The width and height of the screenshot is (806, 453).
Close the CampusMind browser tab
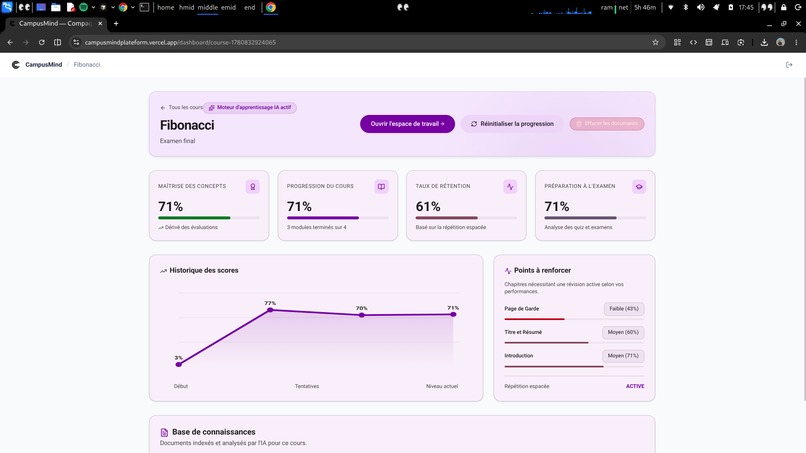pyautogui.click(x=100, y=23)
